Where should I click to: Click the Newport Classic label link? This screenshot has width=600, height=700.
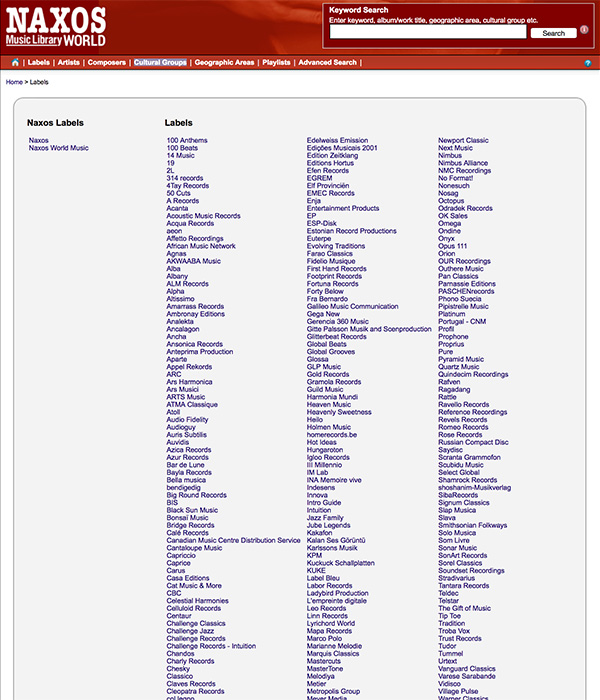(463, 140)
